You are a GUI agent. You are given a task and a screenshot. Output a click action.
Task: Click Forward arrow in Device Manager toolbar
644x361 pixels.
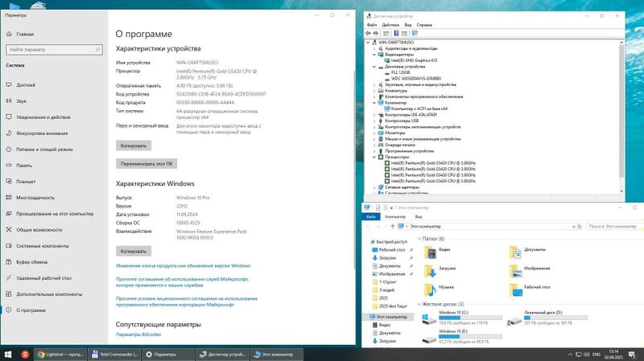click(375, 33)
